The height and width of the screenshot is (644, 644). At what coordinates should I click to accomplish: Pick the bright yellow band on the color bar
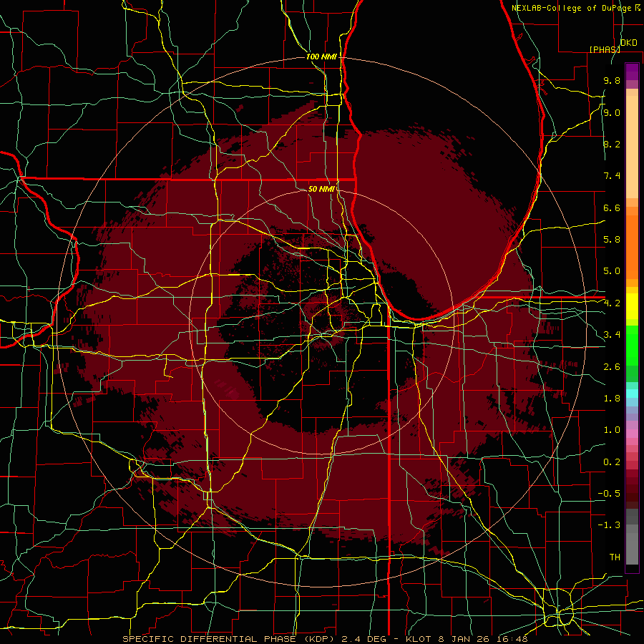[x=632, y=306]
